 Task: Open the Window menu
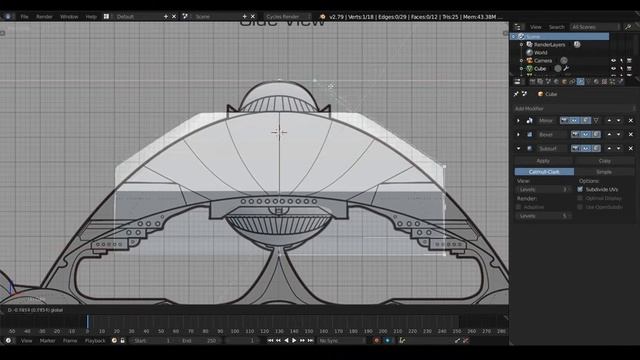69,17
